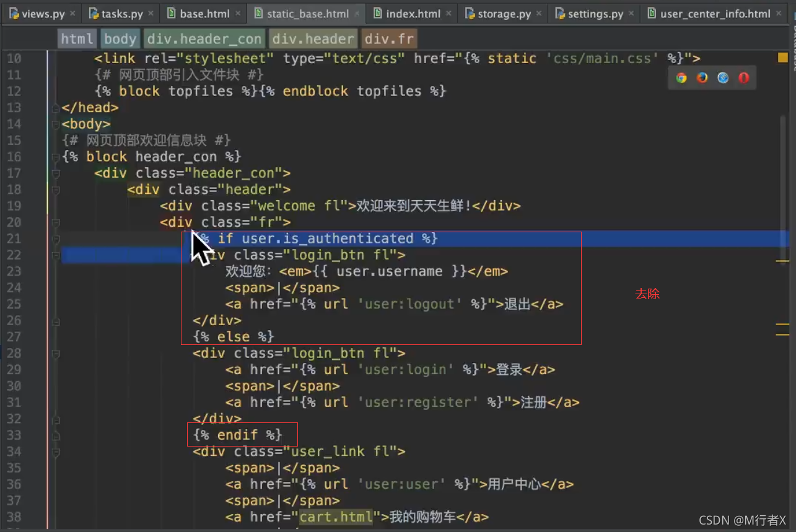Screen dimensions: 796x532
Task: Click the 'block header_con' template tag
Action: pyautogui.click(x=152, y=157)
